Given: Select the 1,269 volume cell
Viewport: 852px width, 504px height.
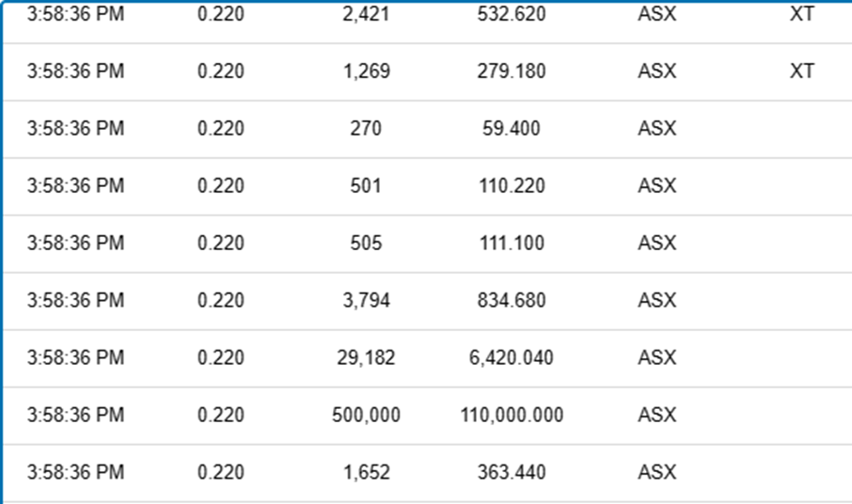Looking at the screenshot, I should 366,71.
